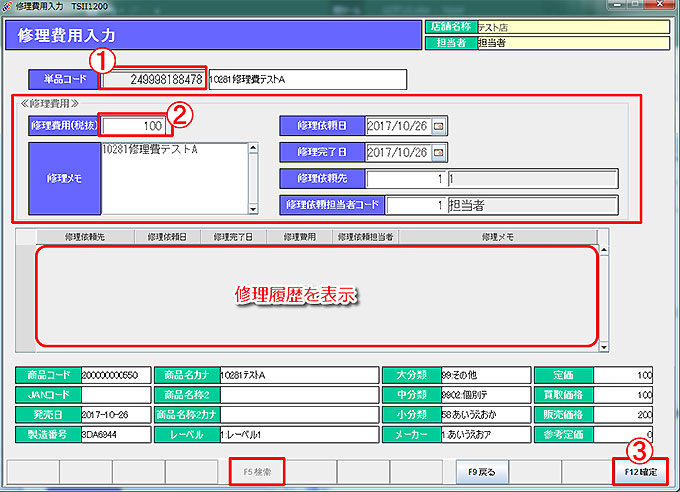Click the 修理費用(税抜) amount field
Screen dimensions: 680x492
(135, 126)
